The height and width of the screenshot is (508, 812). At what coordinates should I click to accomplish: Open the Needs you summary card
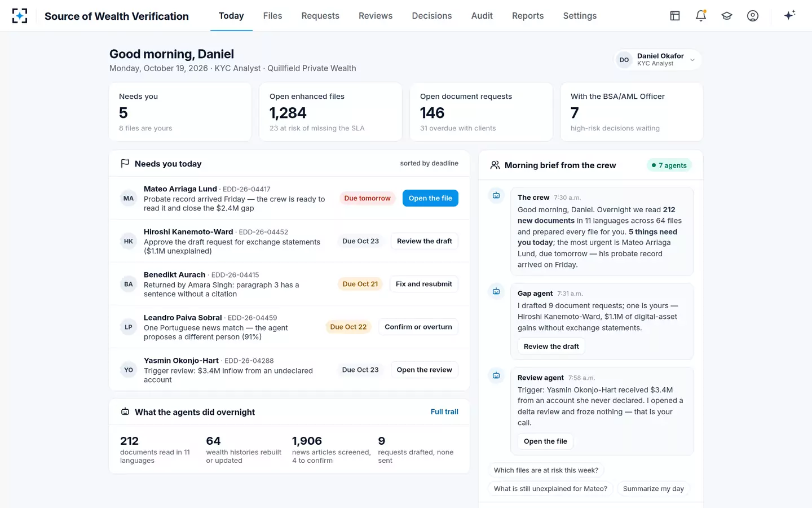tap(180, 112)
